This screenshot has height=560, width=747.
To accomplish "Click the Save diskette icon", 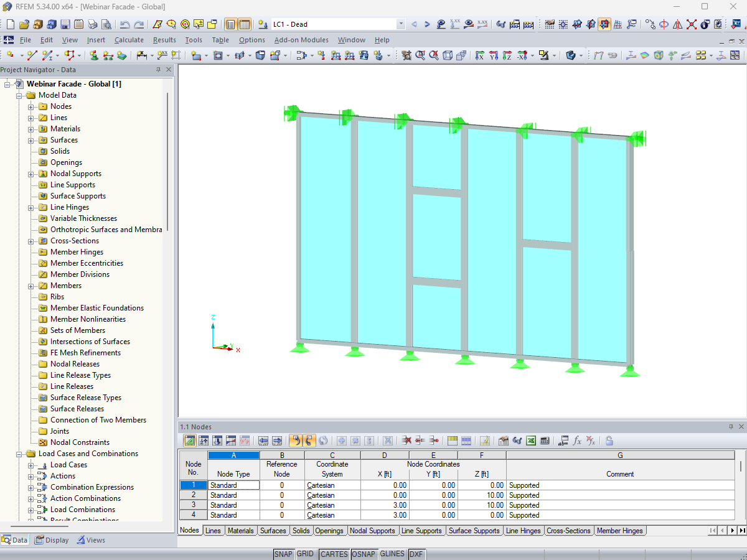I will [65, 24].
